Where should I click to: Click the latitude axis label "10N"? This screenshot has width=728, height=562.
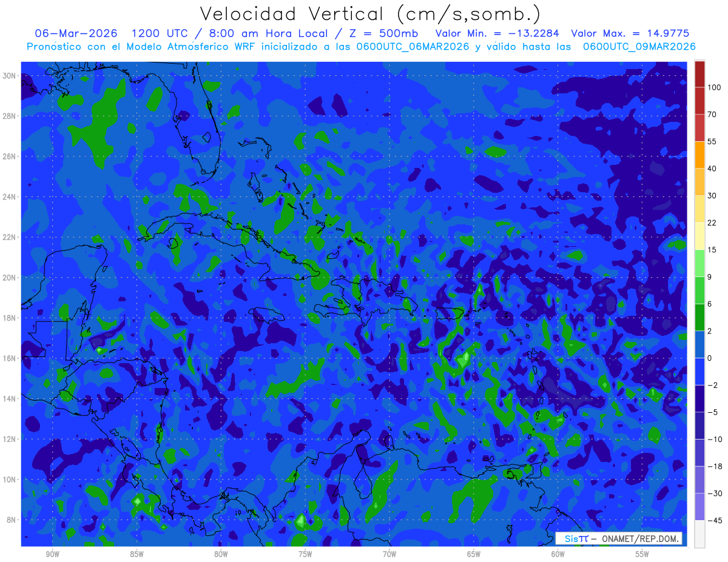(10, 480)
